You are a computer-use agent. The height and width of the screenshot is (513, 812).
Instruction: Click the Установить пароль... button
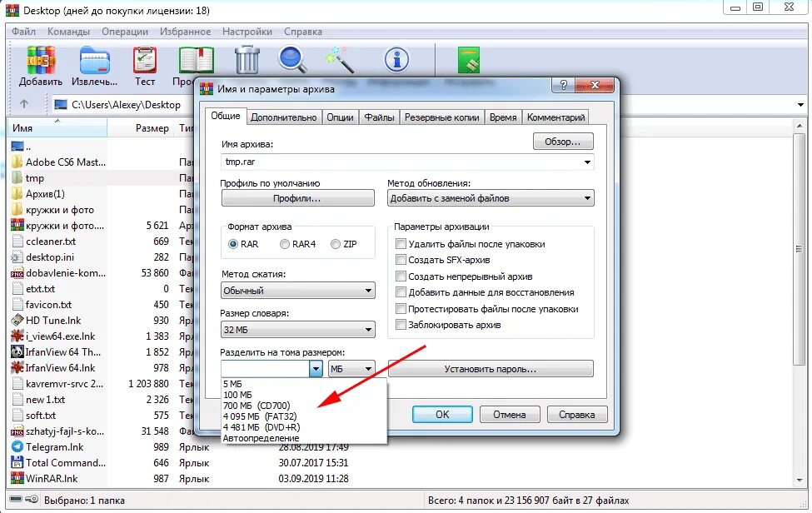click(x=491, y=369)
